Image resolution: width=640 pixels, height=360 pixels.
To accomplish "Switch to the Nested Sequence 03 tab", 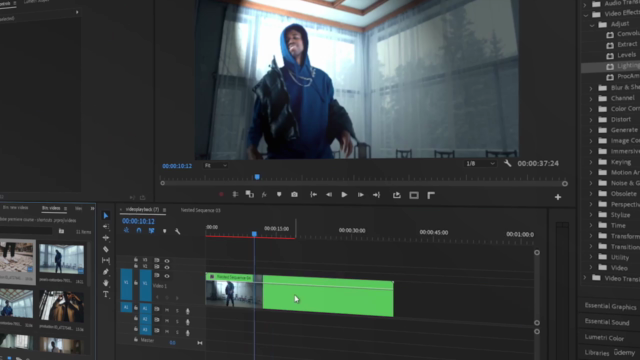I will (200, 211).
